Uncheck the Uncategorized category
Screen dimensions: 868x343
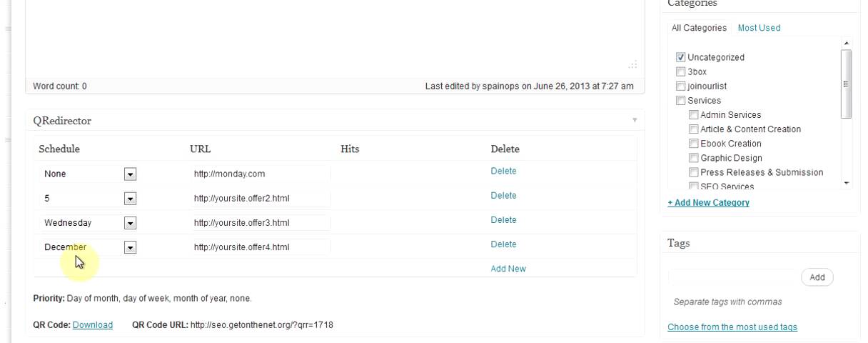tap(680, 57)
